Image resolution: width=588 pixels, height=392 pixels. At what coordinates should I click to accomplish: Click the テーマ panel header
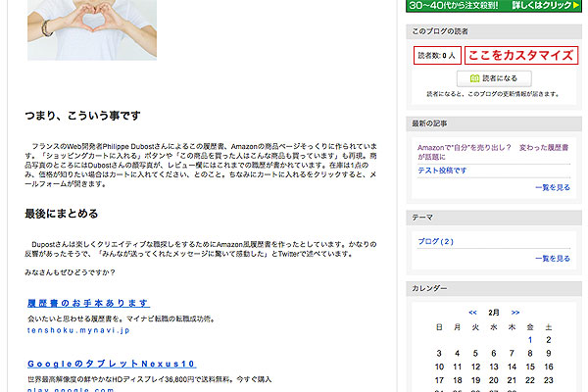click(494, 218)
